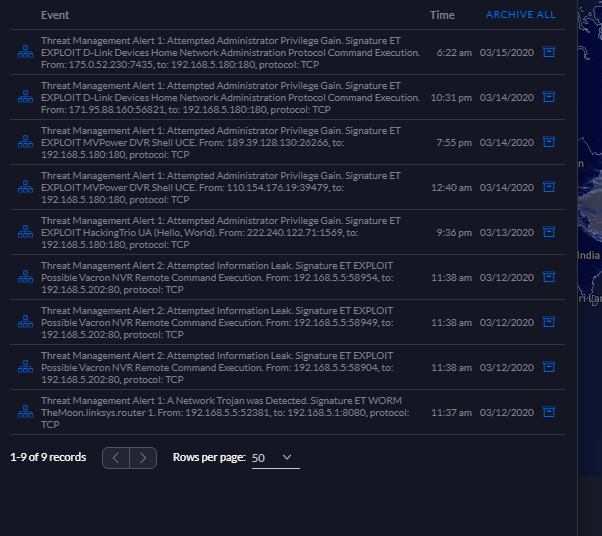Archive the alert from 192.168.5.5:58949
Image resolution: width=602 pixels, height=536 pixels.
[x=549, y=322]
